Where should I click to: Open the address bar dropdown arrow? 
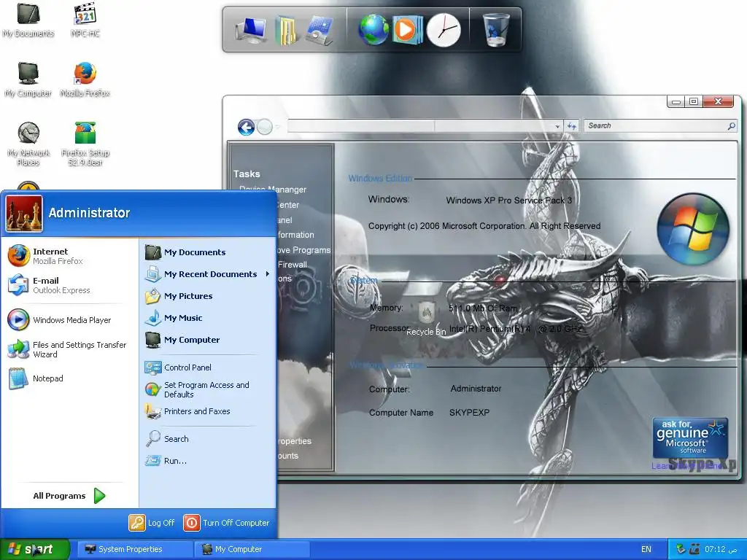[557, 127]
